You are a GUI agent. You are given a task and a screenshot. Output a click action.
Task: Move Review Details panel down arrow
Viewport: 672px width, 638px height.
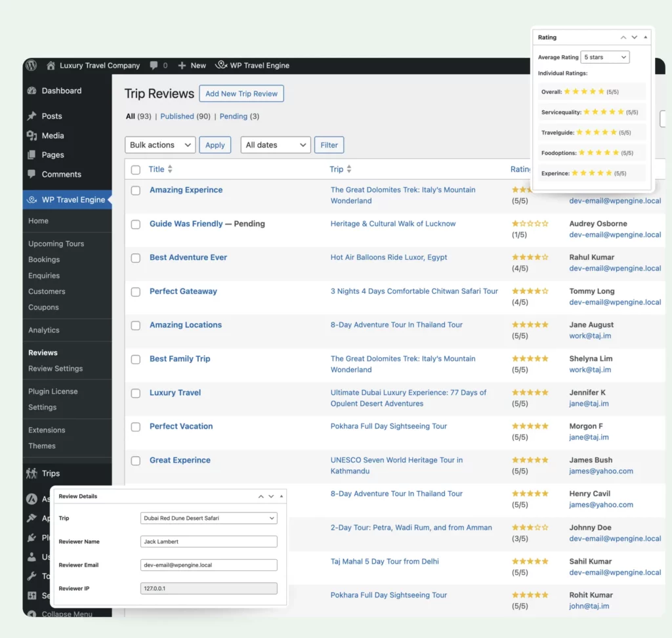271,496
